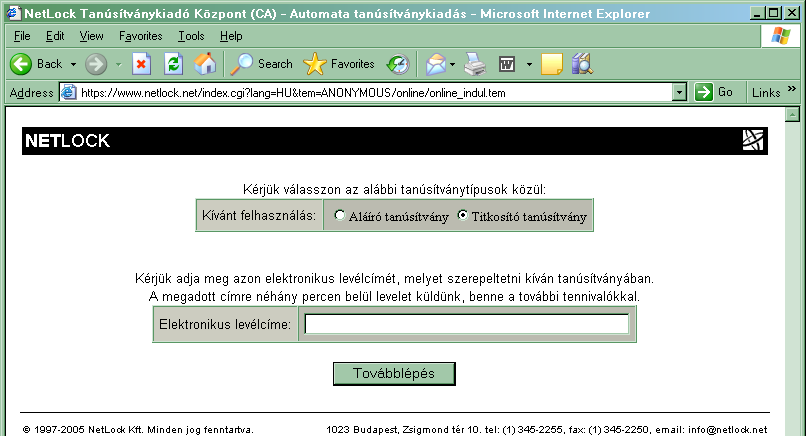This screenshot has width=806, height=436.
Task: Go back using the green Back arrow
Action: 21,64
